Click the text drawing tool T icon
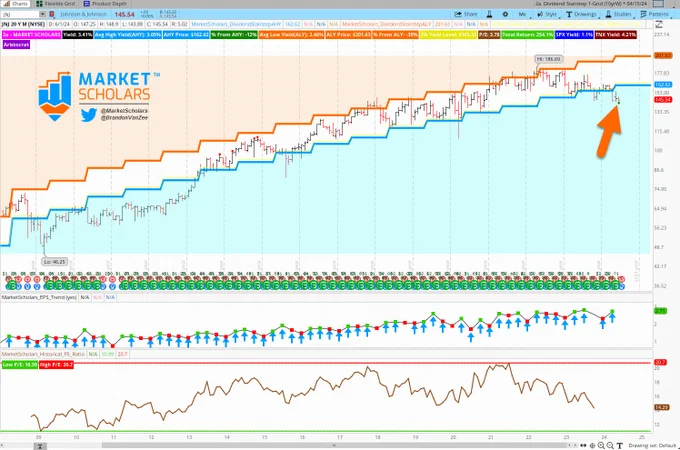Viewport: 680px width, 450px height. coord(620,445)
